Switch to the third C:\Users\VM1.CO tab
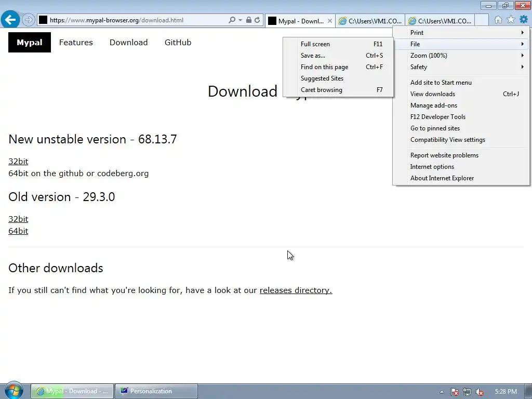The width and height of the screenshot is (532, 399). pos(440,21)
